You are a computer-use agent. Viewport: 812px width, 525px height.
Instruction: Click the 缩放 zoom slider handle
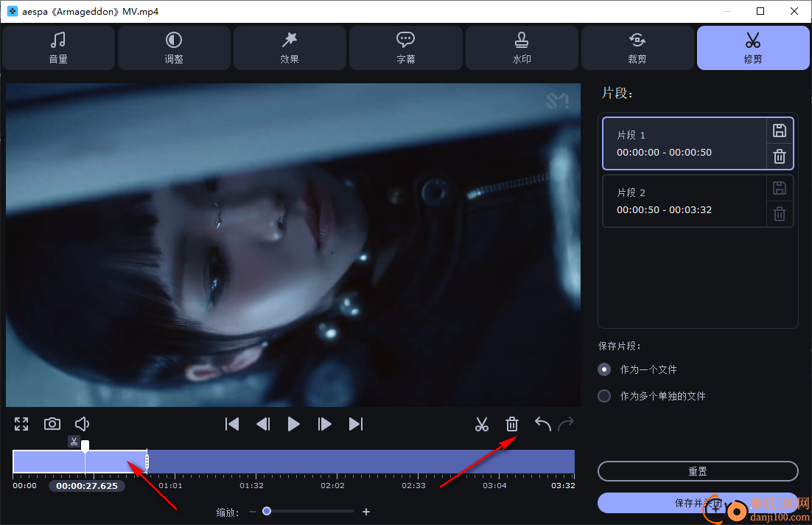tap(267, 512)
